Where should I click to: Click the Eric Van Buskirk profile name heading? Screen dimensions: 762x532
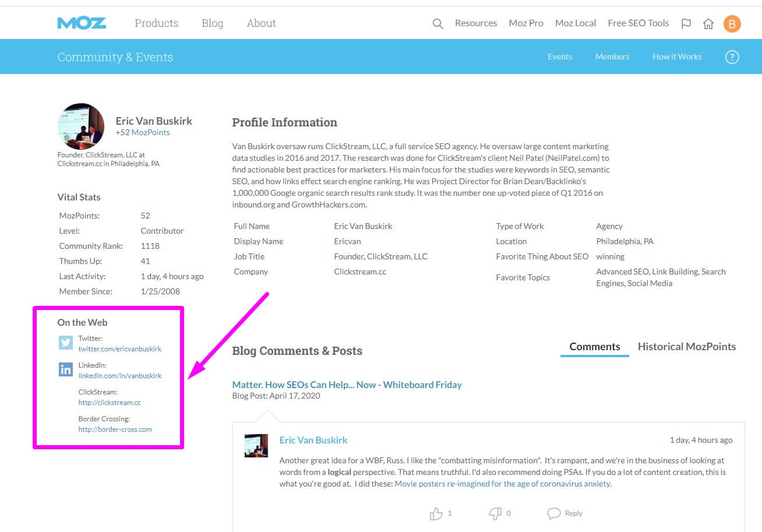pos(154,121)
